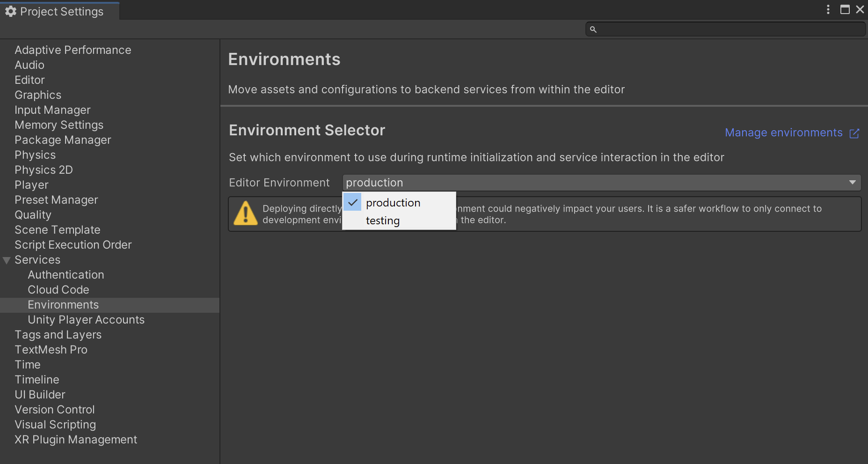Go to Player settings category
Viewport: 868px width, 464px height.
tap(31, 185)
